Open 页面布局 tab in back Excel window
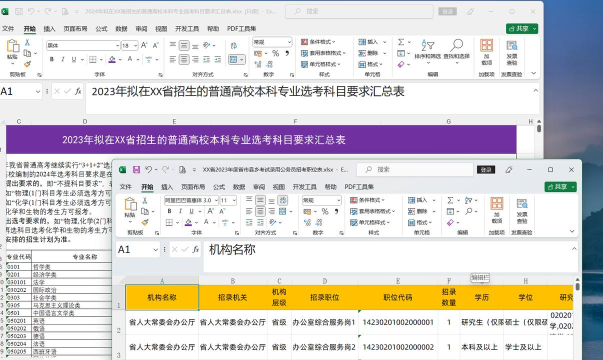This screenshot has height=360, width=603. point(75,29)
